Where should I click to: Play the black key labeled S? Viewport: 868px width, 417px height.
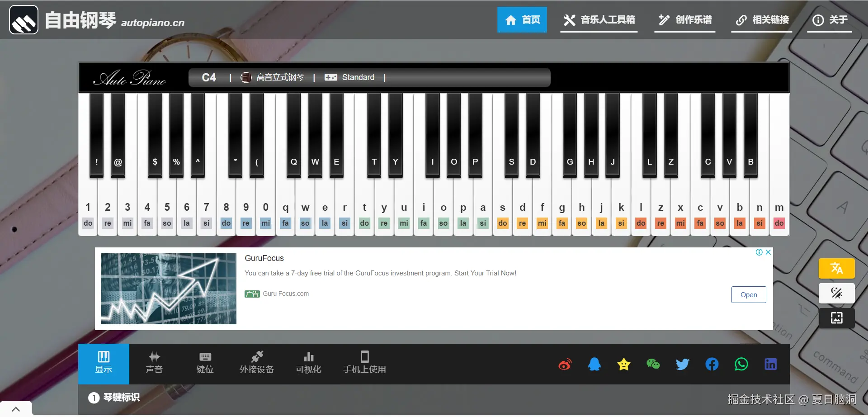pos(512,135)
